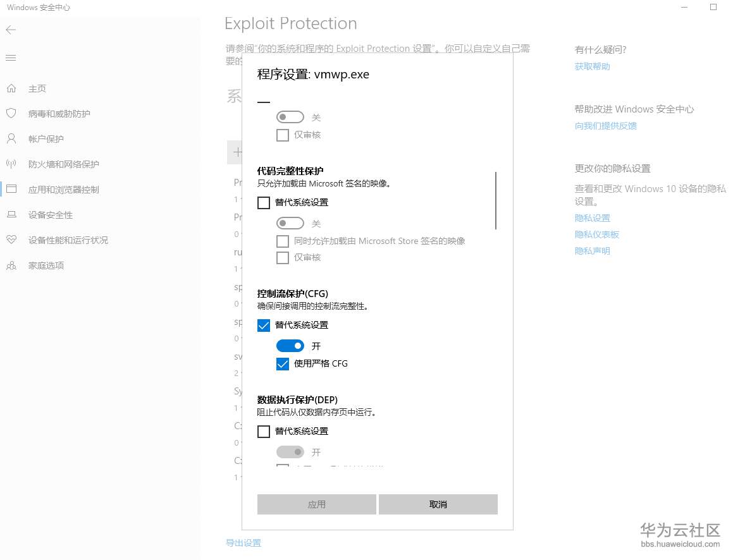Select 应用和浏览器控制 in the sidebar

pos(63,190)
